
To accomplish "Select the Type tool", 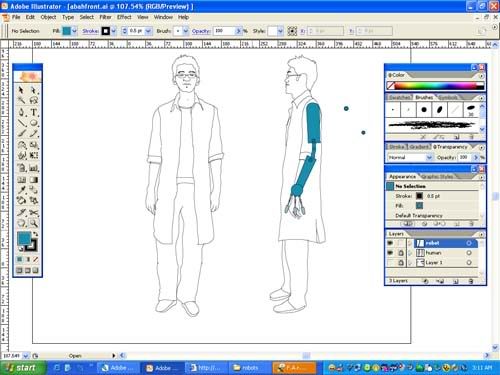I will pyautogui.click(x=33, y=112).
